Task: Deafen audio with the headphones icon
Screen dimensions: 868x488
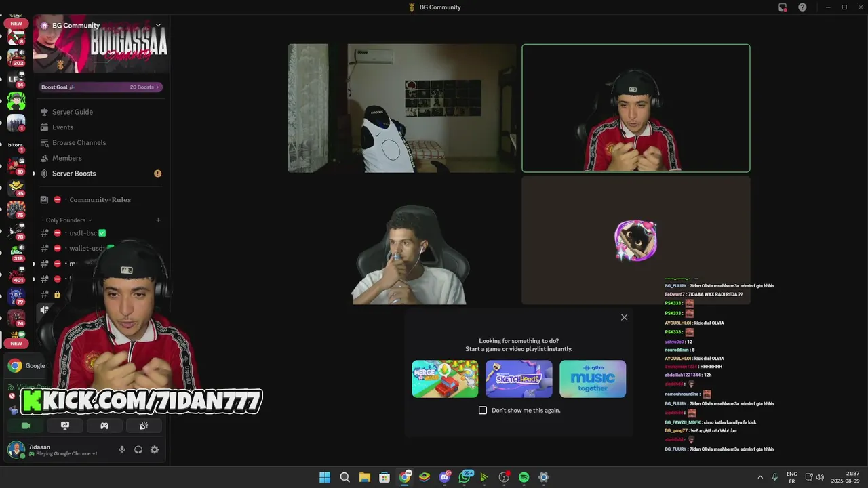Action: tap(138, 449)
